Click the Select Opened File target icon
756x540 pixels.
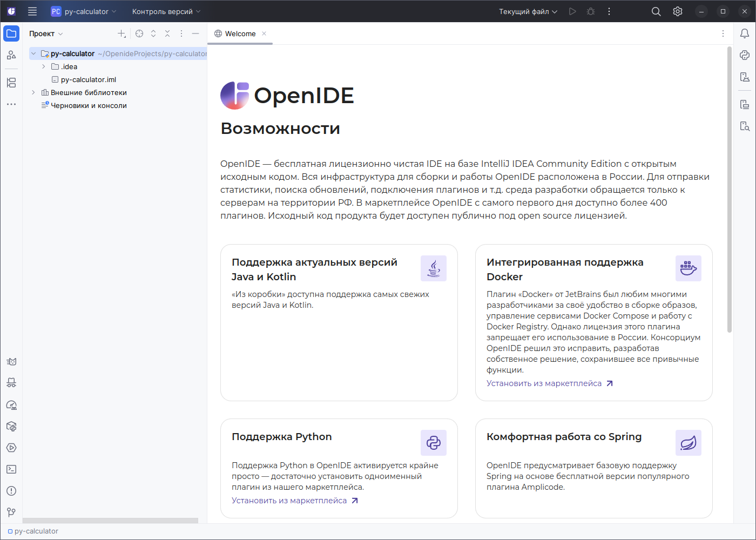(139, 33)
